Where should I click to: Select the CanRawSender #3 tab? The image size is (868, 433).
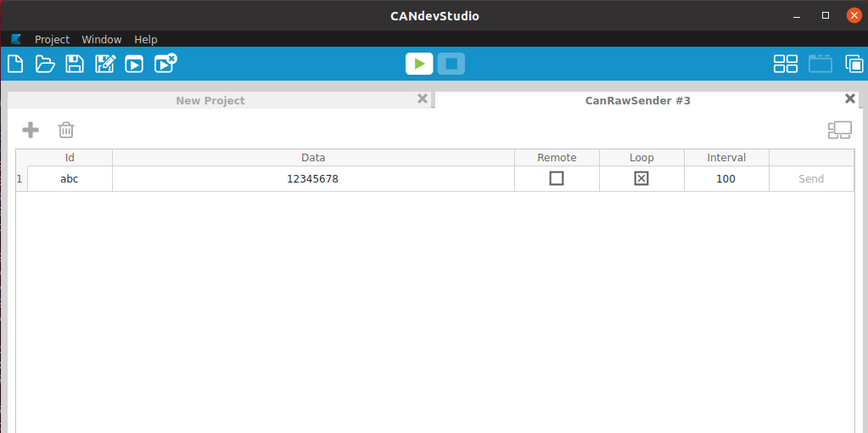point(637,100)
